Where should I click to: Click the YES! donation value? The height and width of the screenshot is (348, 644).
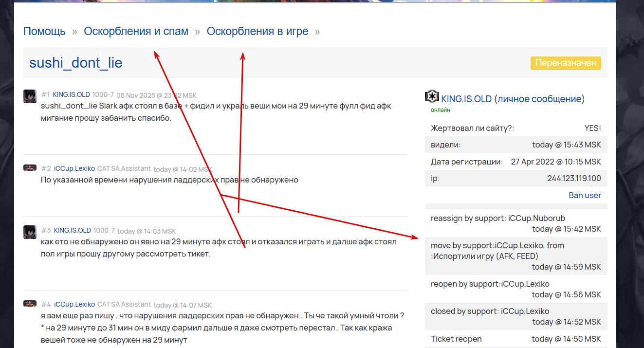592,128
